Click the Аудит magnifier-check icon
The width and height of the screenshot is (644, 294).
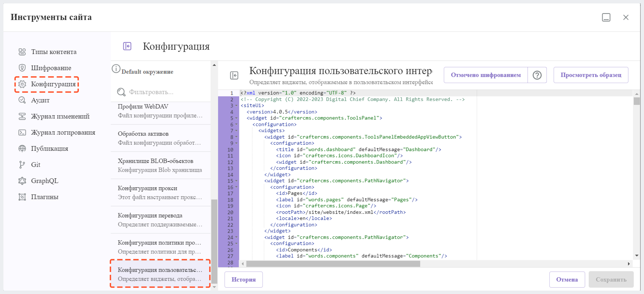pos(22,100)
